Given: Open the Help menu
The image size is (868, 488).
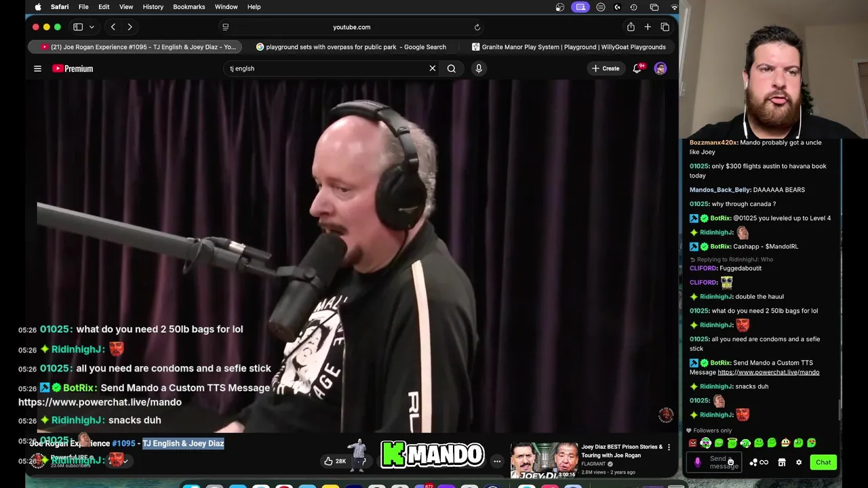Looking at the screenshot, I should [254, 7].
